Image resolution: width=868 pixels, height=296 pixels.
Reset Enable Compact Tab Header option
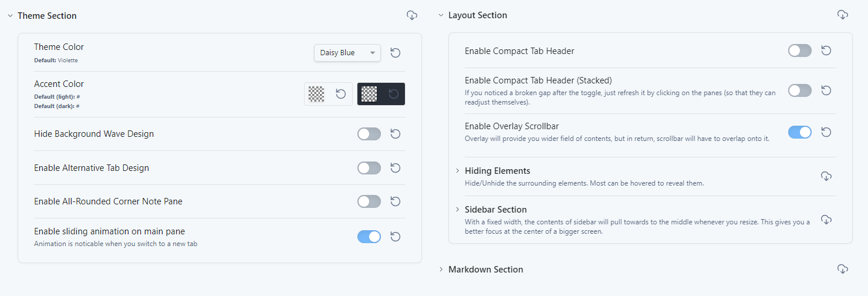[x=826, y=51]
